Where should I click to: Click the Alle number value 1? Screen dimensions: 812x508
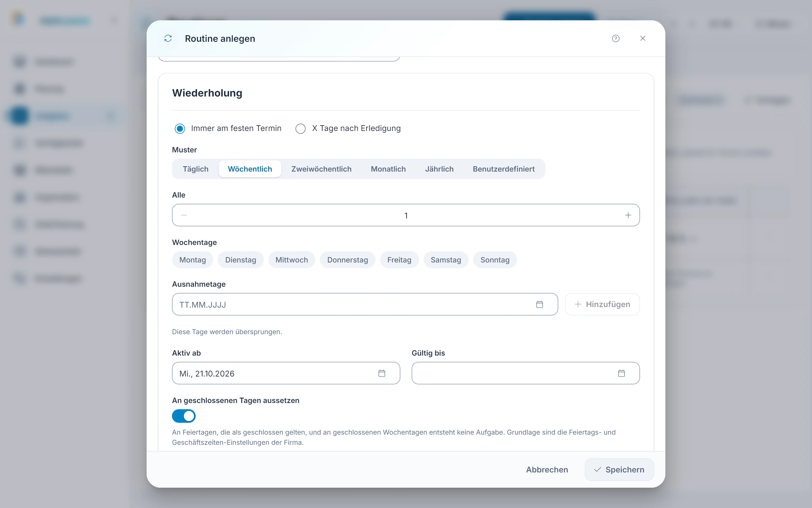click(406, 215)
